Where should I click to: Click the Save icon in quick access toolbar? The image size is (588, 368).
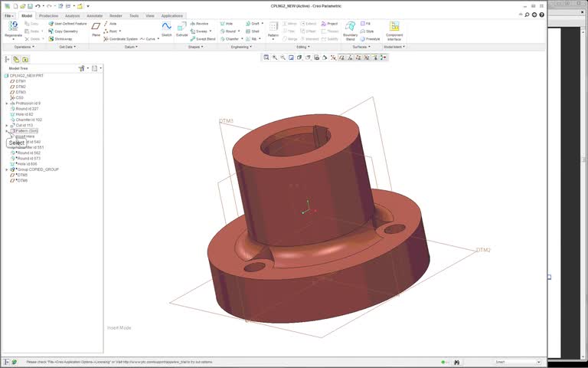tap(30, 6)
